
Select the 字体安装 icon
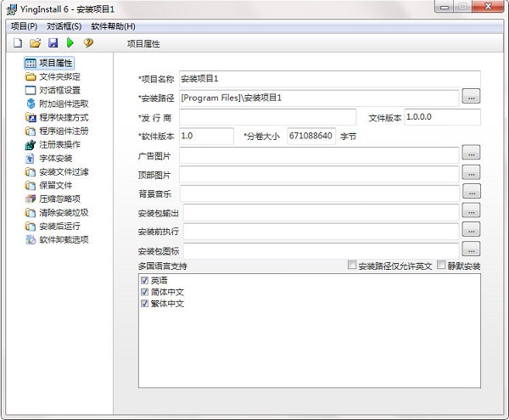point(30,159)
